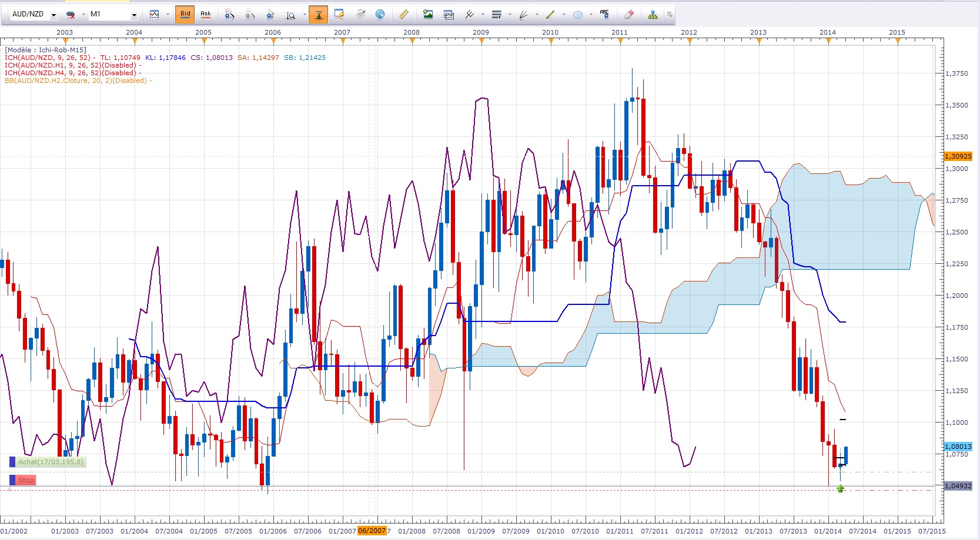Screen dimensions: 980x540
Task: Toggle the Bid price display
Action: click(x=185, y=14)
